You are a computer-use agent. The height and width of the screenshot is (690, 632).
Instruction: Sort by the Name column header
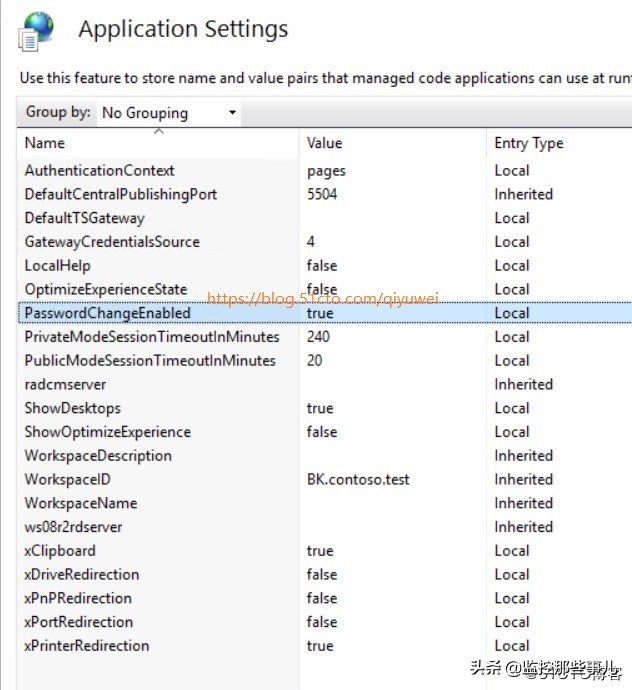[157, 143]
